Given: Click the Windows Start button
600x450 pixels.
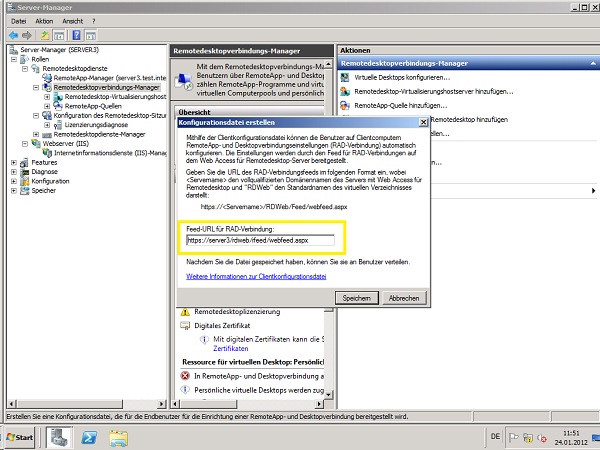Looking at the screenshot, I should (20, 437).
